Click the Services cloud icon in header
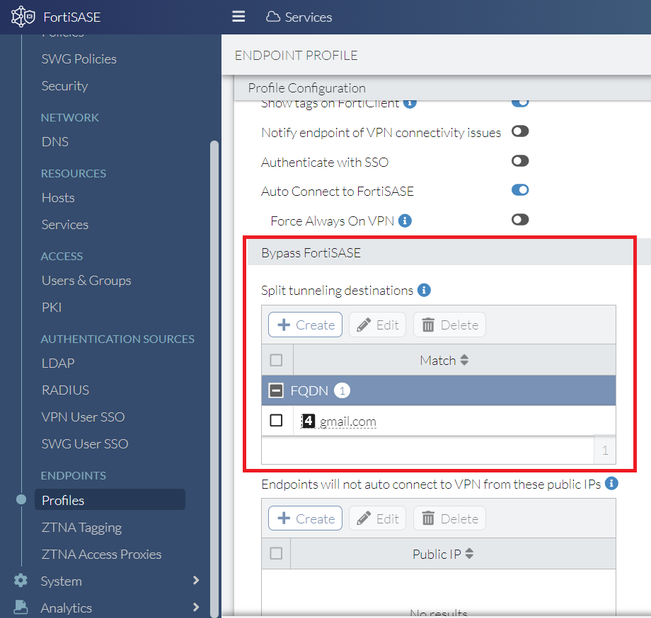This screenshot has height=618, width=651. coord(273,17)
